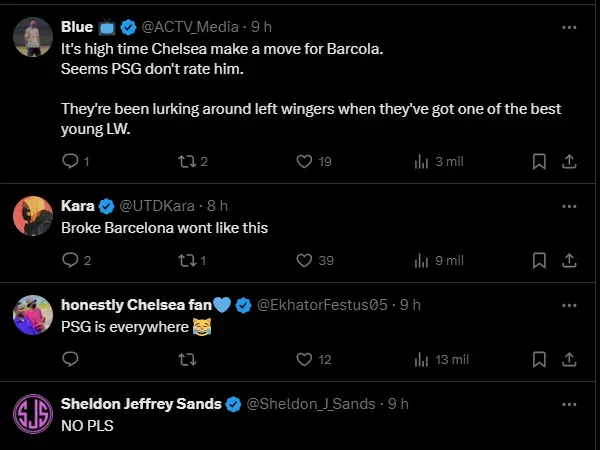The width and height of the screenshot is (600, 450).
Task: Open more options on Blue's tweet
Action: (568, 26)
